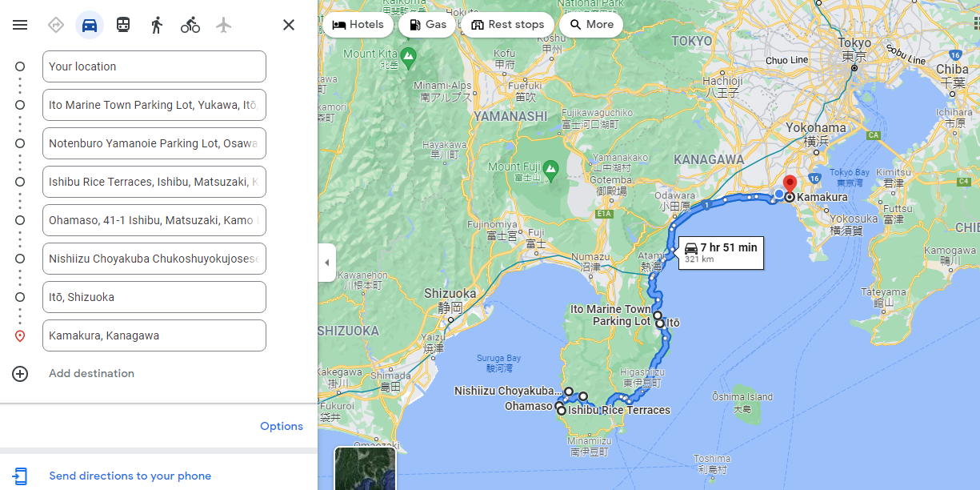Viewport: 980px width, 490px height.
Task: Close the directions panel
Action: 289,25
